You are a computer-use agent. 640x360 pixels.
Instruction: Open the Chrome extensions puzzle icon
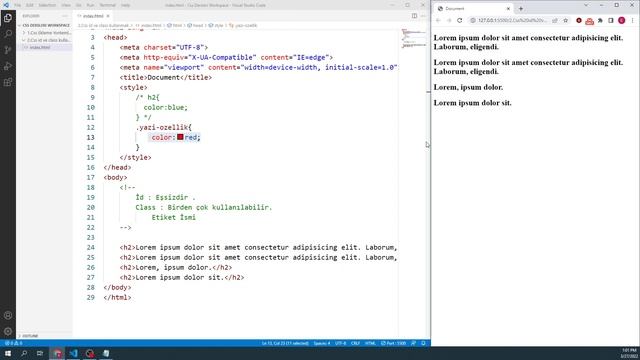pyautogui.click(x=600, y=20)
